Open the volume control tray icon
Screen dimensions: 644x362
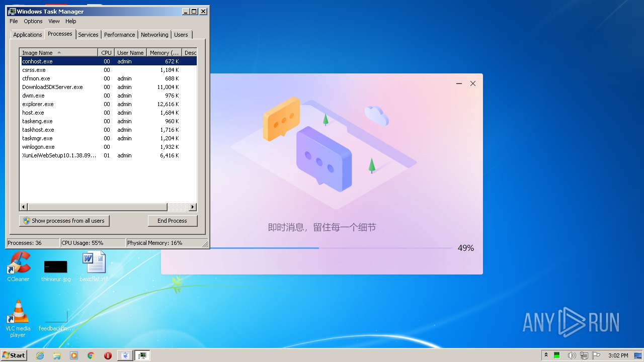[572, 355]
